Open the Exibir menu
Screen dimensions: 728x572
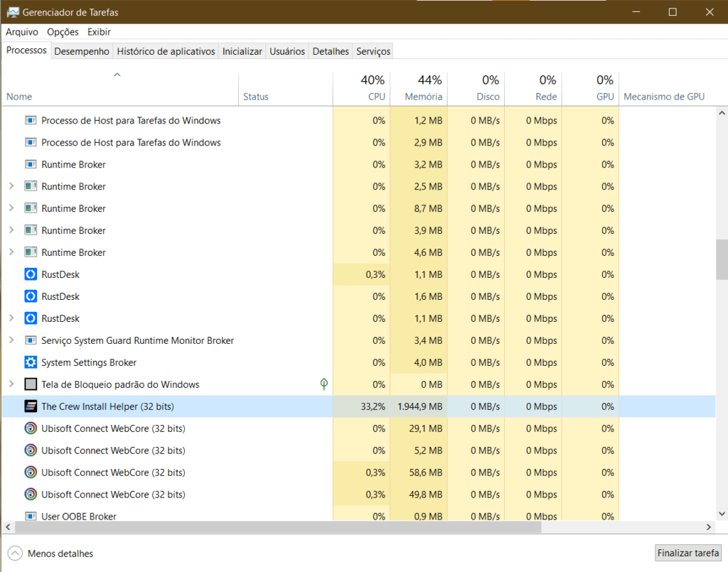pos(99,32)
